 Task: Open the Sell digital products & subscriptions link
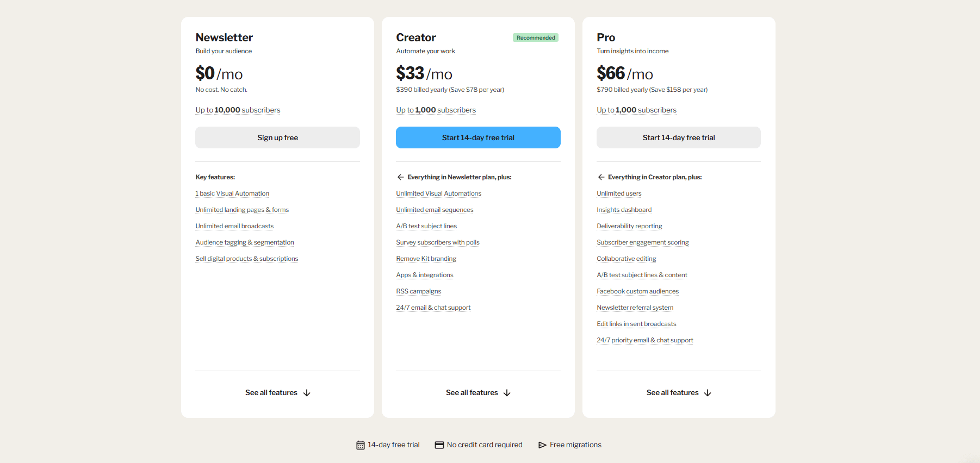coord(246,259)
